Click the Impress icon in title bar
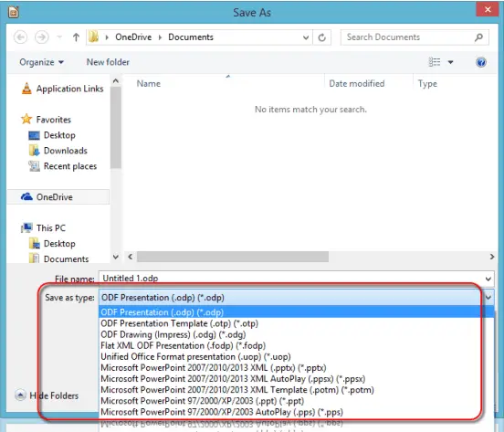504x432 pixels. point(13,12)
